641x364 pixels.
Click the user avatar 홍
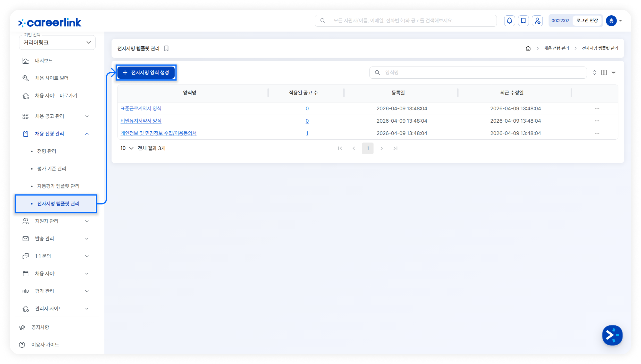[611, 21]
